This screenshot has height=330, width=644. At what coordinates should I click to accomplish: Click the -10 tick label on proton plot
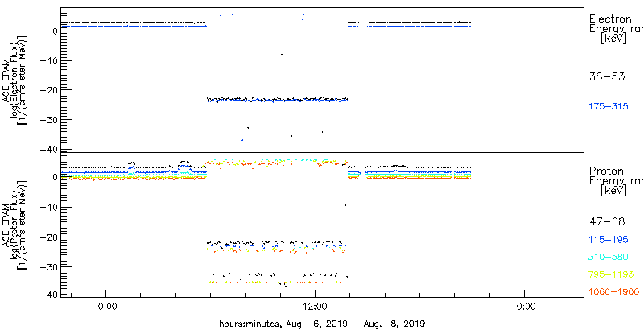pos(50,208)
